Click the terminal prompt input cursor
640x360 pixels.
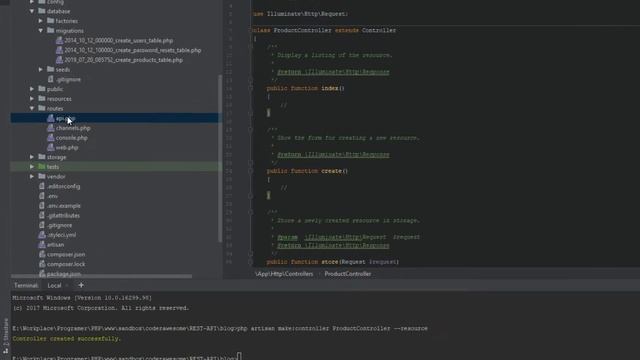point(240,356)
